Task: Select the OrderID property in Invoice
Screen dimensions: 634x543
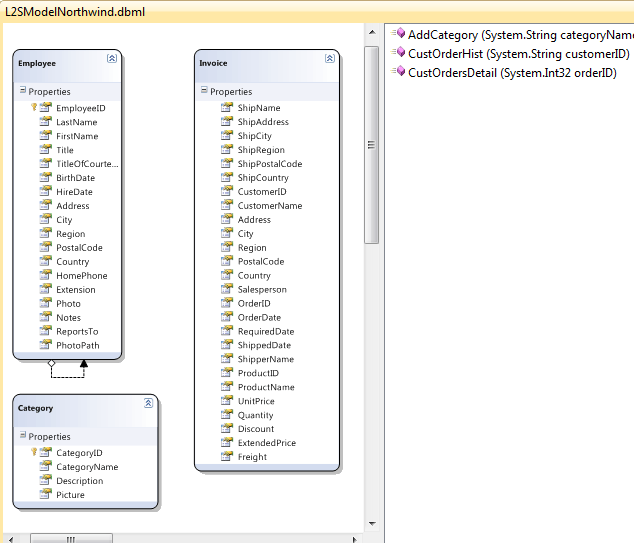Action: tap(254, 303)
